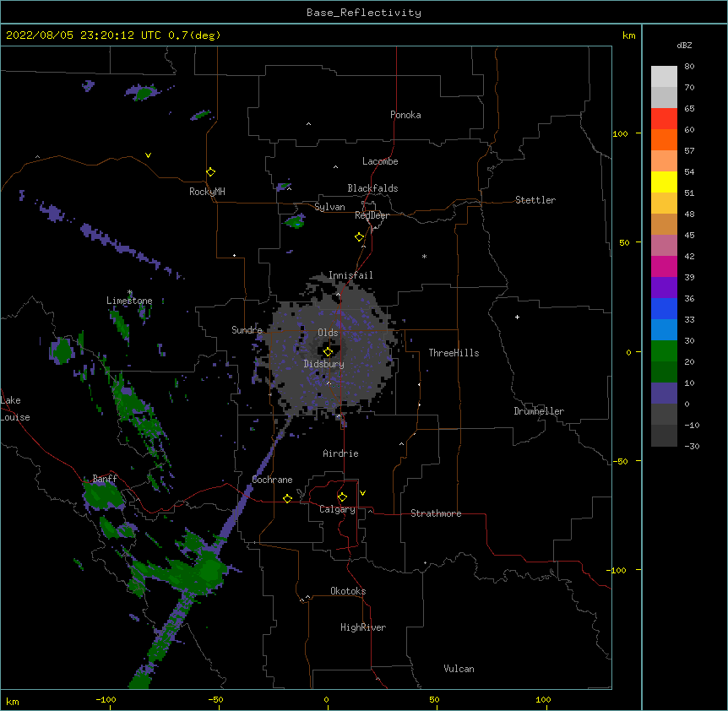Click the 100 tick on the right axis
728x711 pixels.
tap(620, 133)
